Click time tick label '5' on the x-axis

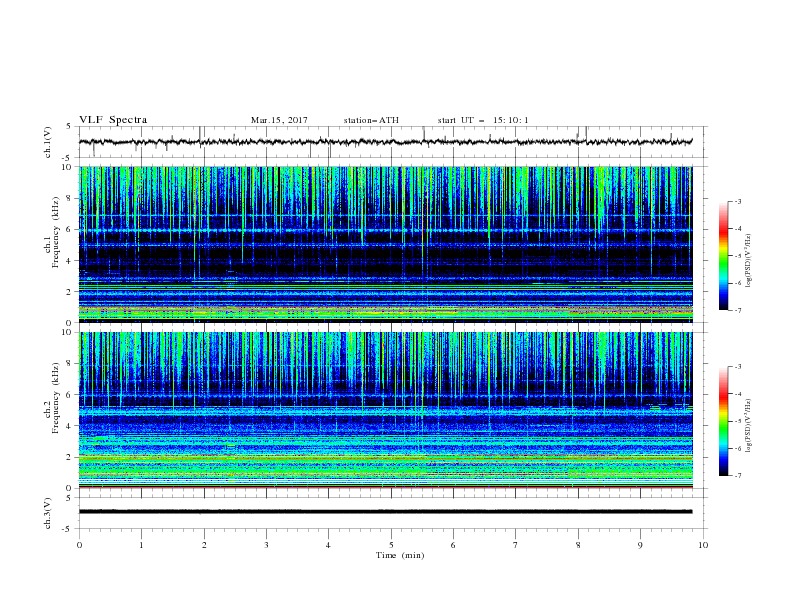[391, 545]
